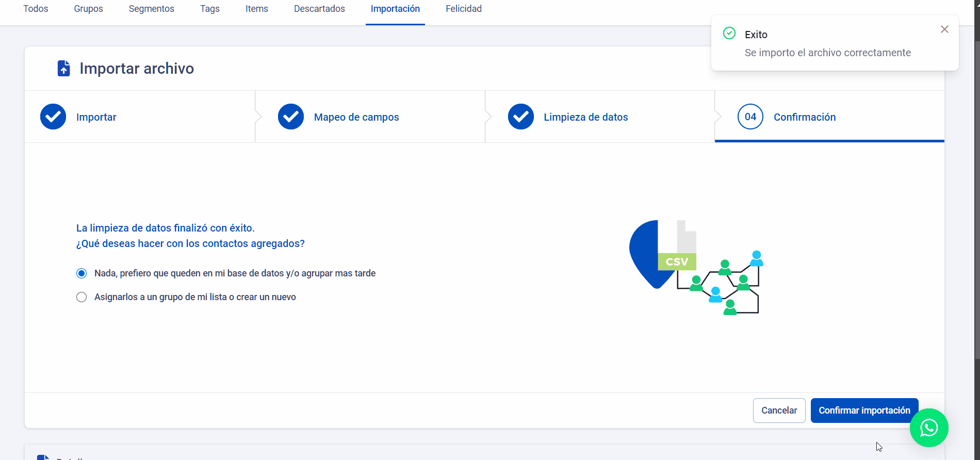The height and width of the screenshot is (460, 980).
Task: Click the Mapeo de campos checkmark circle
Action: [291, 117]
